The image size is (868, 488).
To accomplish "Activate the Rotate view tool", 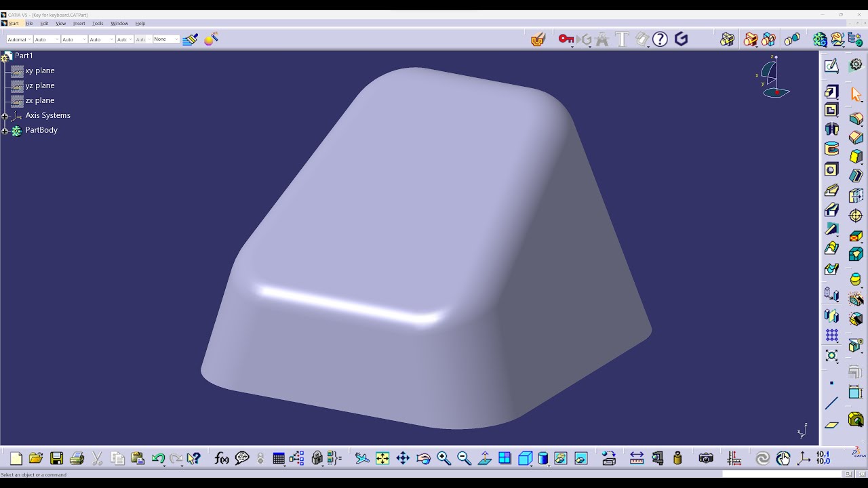I will click(424, 459).
